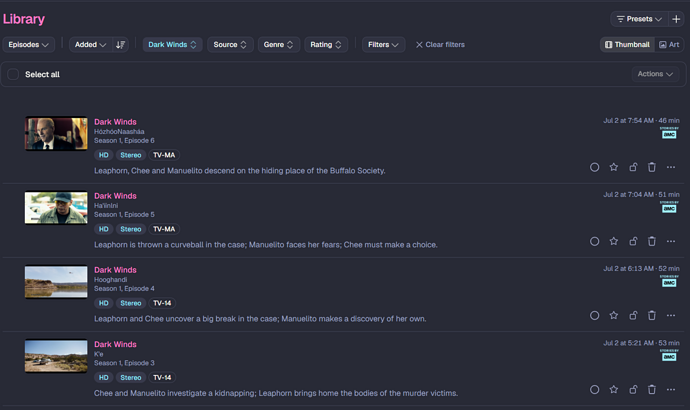Image resolution: width=690 pixels, height=410 pixels.
Task: Open Dark Winds title for Episode 5
Action: point(115,196)
